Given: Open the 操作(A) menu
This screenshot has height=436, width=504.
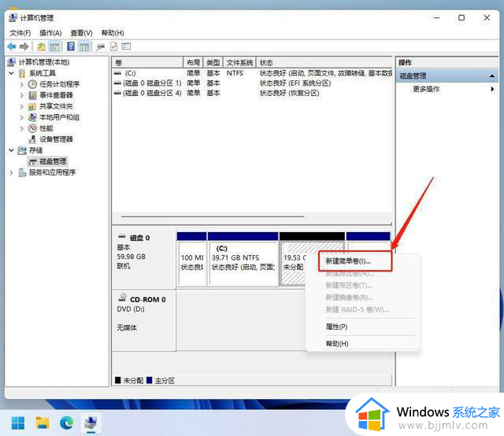Looking at the screenshot, I should click(x=50, y=33).
